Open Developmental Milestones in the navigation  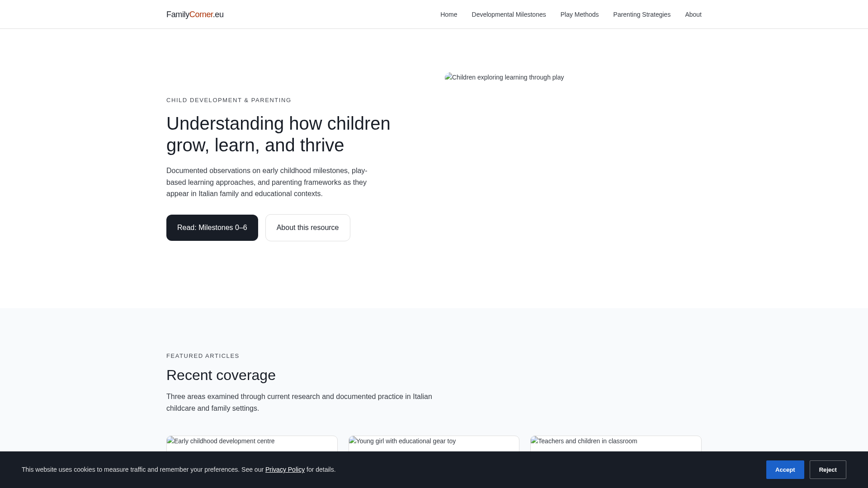509,14
